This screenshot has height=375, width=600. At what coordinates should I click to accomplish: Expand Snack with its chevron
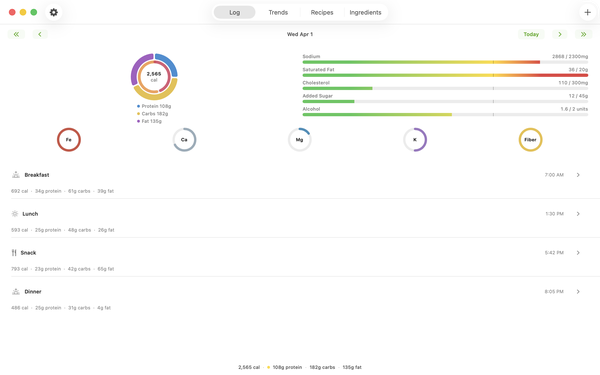coord(578,253)
